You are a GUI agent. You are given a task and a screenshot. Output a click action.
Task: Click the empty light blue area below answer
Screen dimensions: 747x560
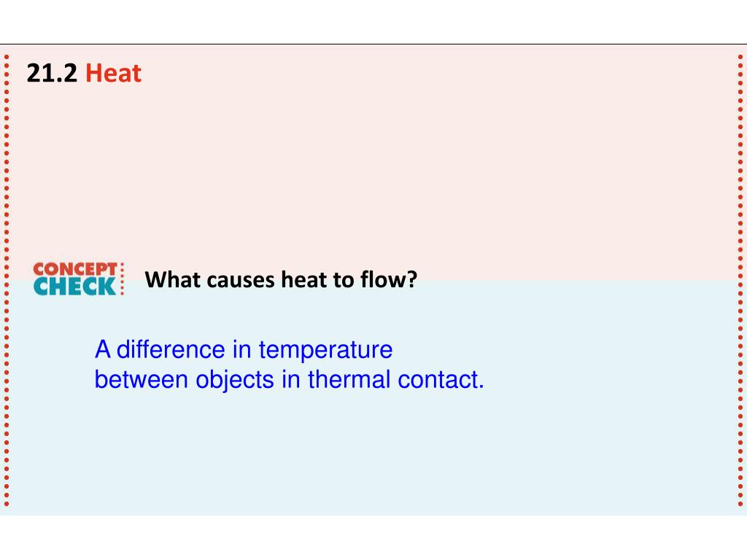click(x=373, y=452)
